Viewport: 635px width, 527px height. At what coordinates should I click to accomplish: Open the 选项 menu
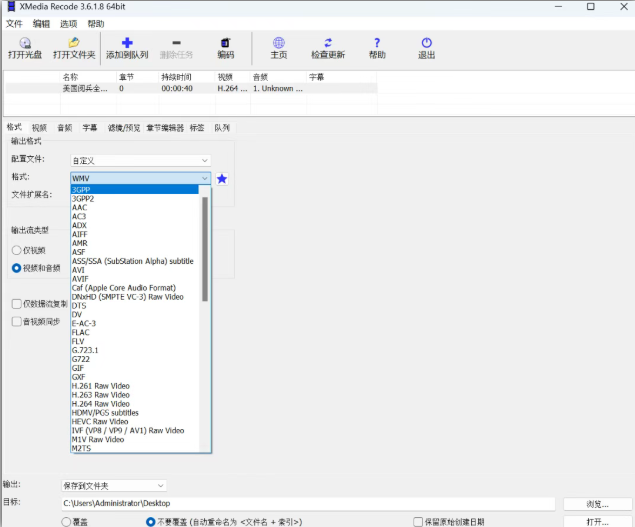(x=68, y=23)
